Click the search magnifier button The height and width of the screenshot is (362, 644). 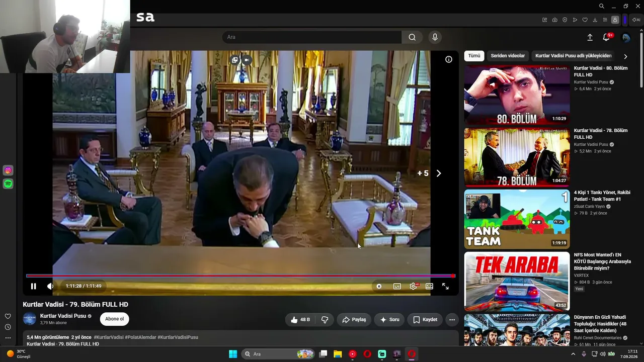point(412,37)
